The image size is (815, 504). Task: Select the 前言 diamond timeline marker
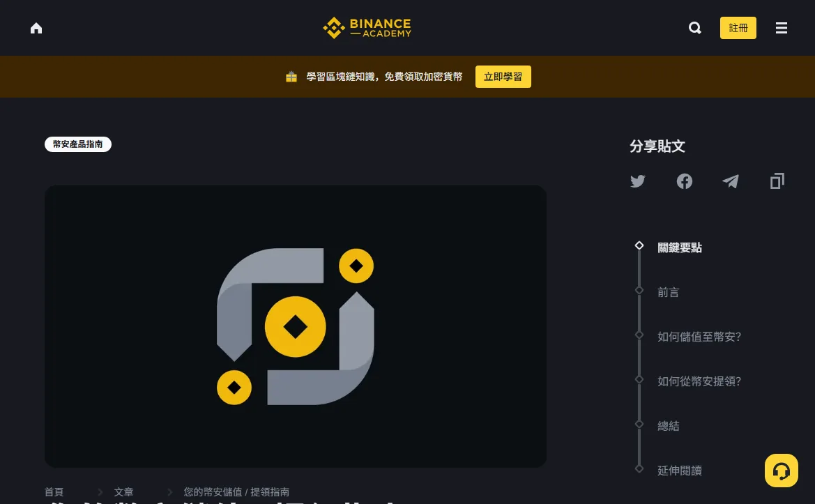tap(639, 291)
